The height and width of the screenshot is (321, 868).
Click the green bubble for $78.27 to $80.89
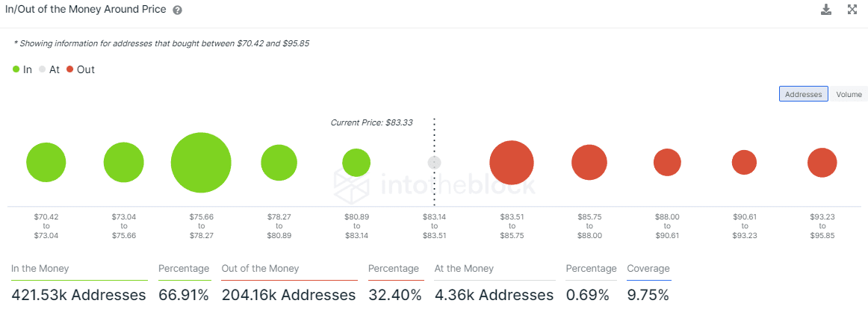click(x=279, y=163)
